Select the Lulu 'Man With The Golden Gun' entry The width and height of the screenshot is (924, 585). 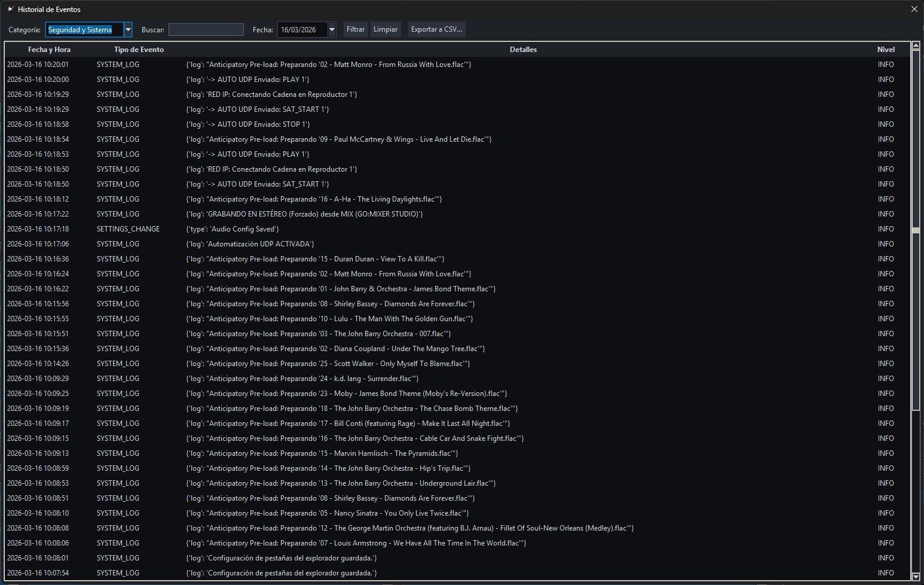tap(457, 319)
